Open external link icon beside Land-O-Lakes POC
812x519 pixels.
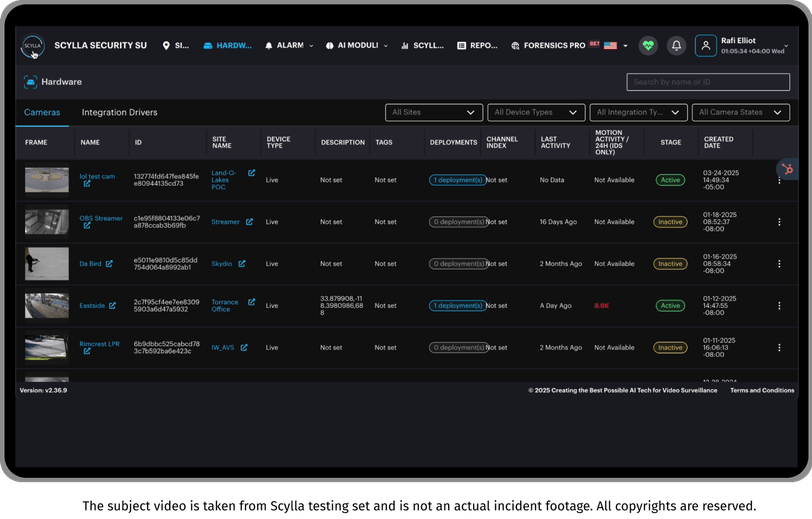(252, 173)
